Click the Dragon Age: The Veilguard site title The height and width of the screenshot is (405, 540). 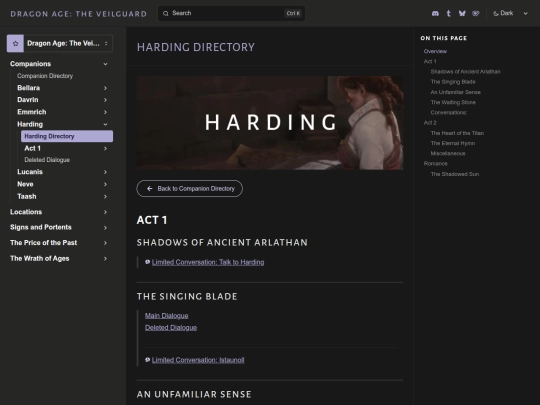pyautogui.click(x=79, y=14)
